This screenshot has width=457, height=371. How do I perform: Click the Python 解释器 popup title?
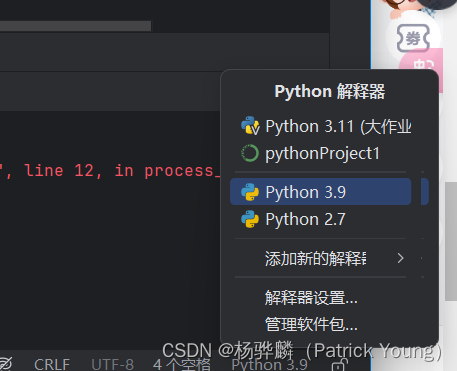[329, 91]
